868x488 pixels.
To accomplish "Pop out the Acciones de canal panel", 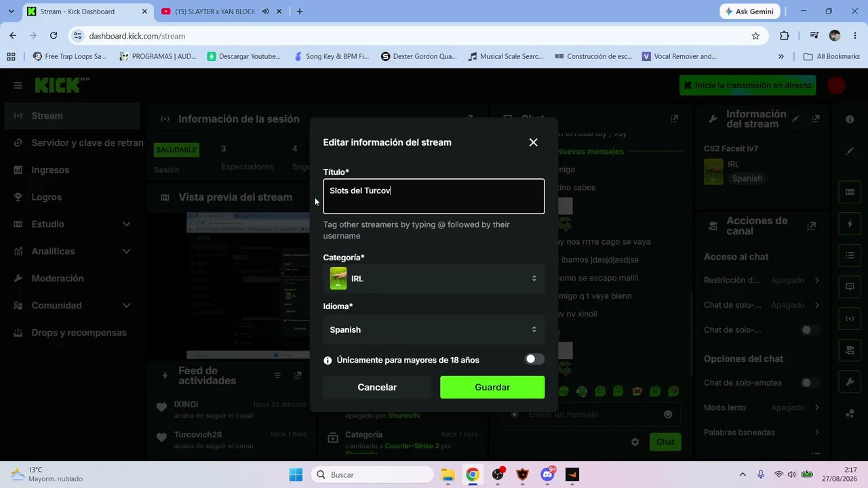I will (x=812, y=226).
